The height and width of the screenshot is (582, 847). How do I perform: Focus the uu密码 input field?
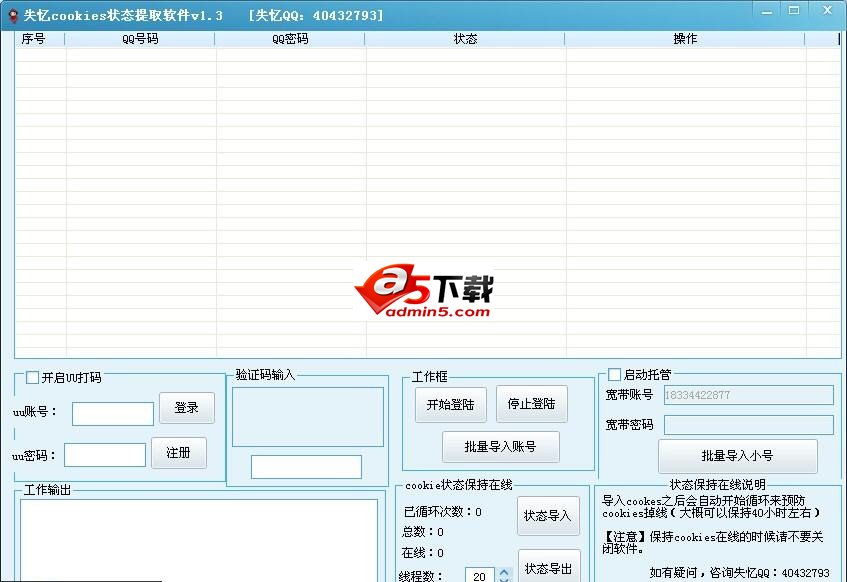click(105, 455)
